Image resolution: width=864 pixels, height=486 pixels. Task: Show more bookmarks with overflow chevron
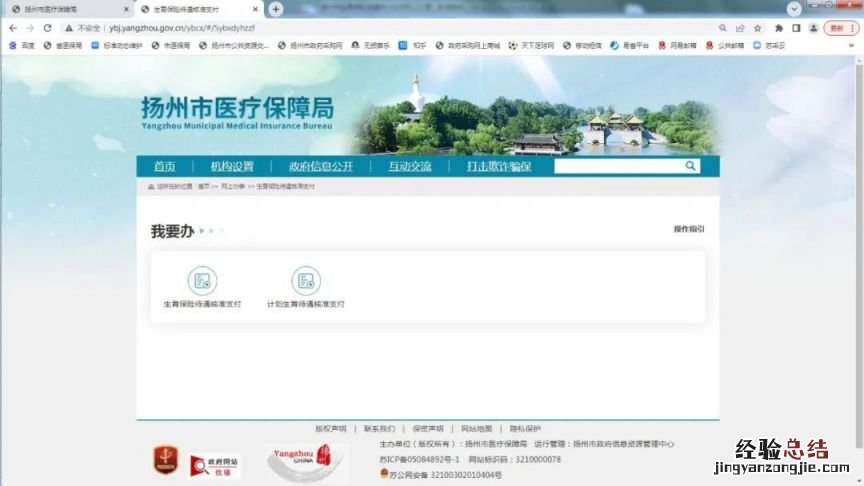pyautogui.click(x=851, y=45)
